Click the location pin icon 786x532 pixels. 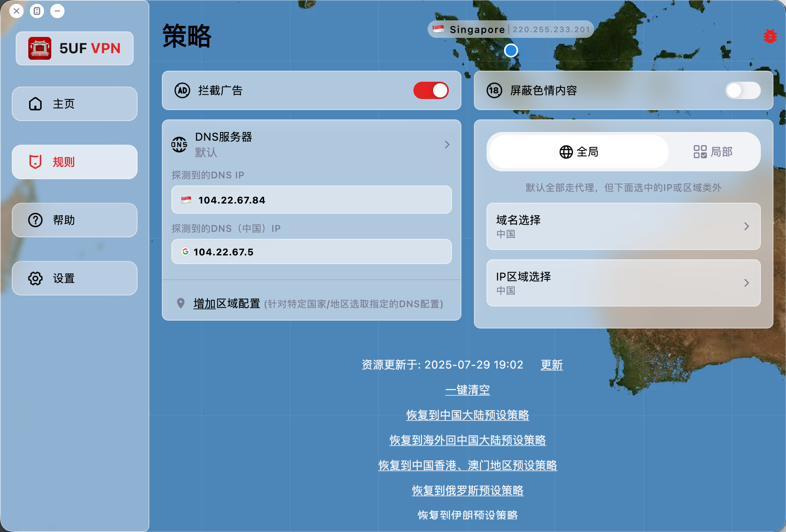(x=181, y=303)
